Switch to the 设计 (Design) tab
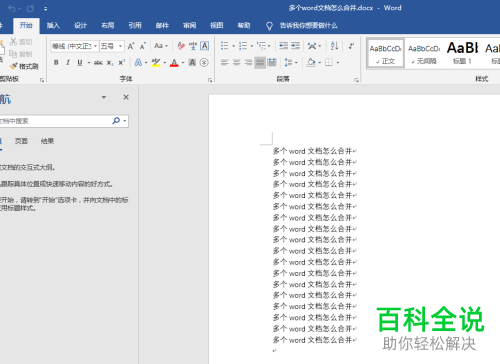 80,25
